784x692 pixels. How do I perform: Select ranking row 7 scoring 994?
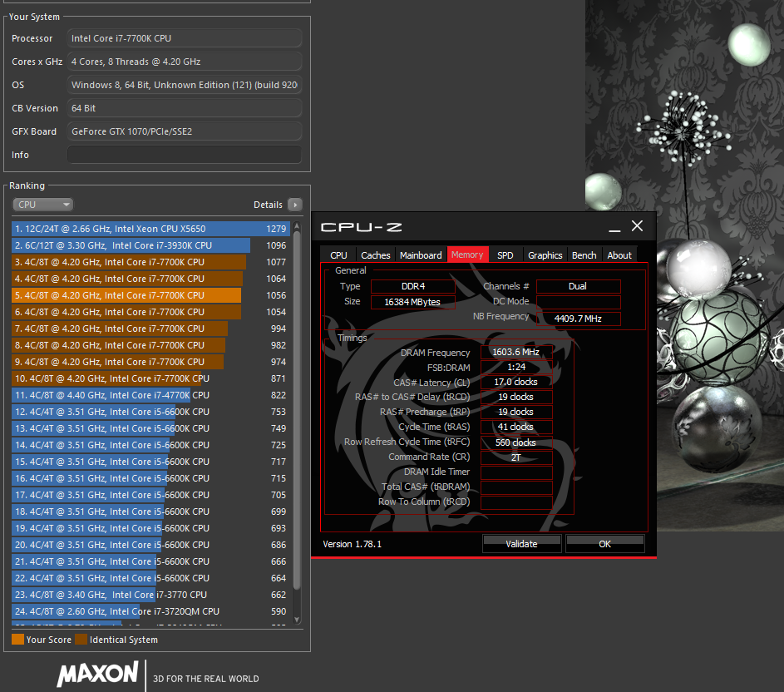tap(150, 329)
